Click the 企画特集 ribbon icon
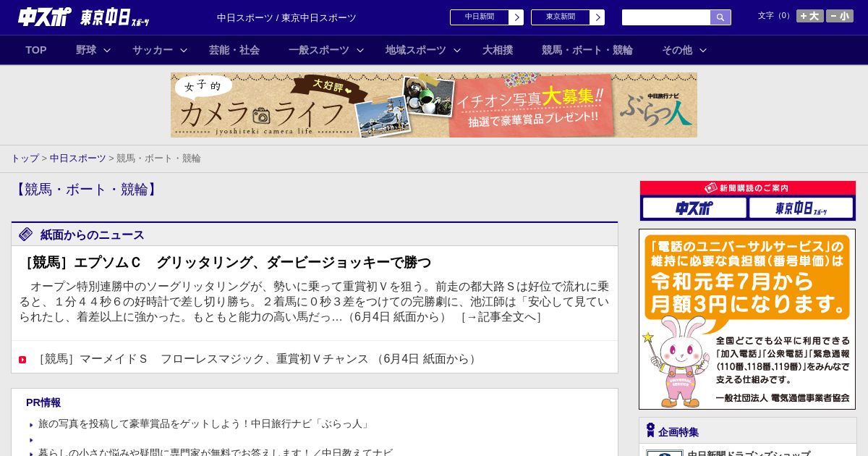Viewport: 868px width, 456px height. 650,431
